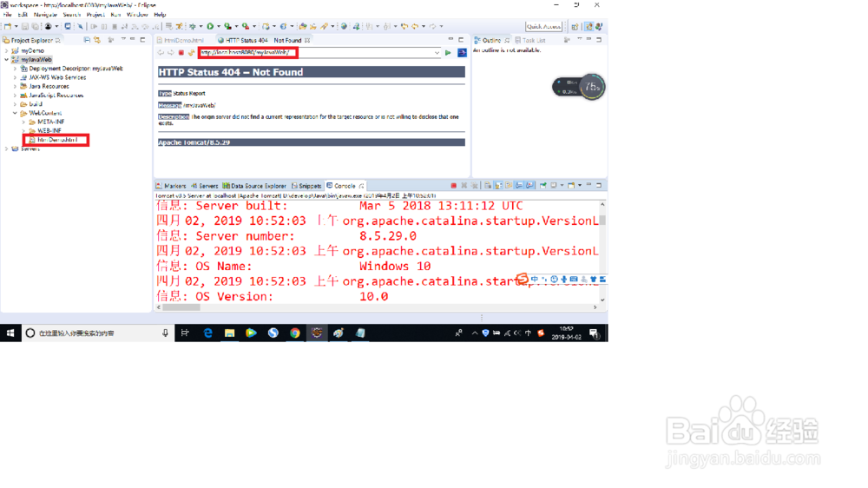Expand the Servers project node
Image resolution: width=868 pixels, height=488 pixels.
pos(7,148)
